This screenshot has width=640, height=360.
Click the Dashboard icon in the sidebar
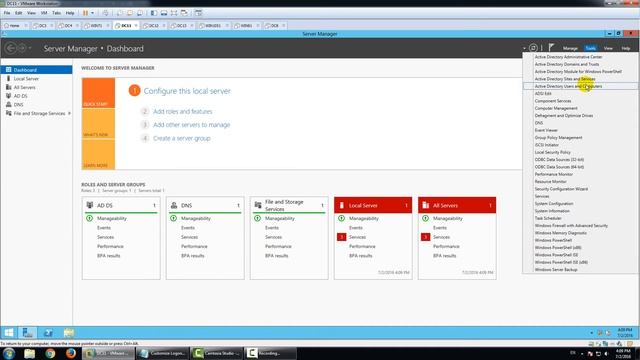pos(8,70)
